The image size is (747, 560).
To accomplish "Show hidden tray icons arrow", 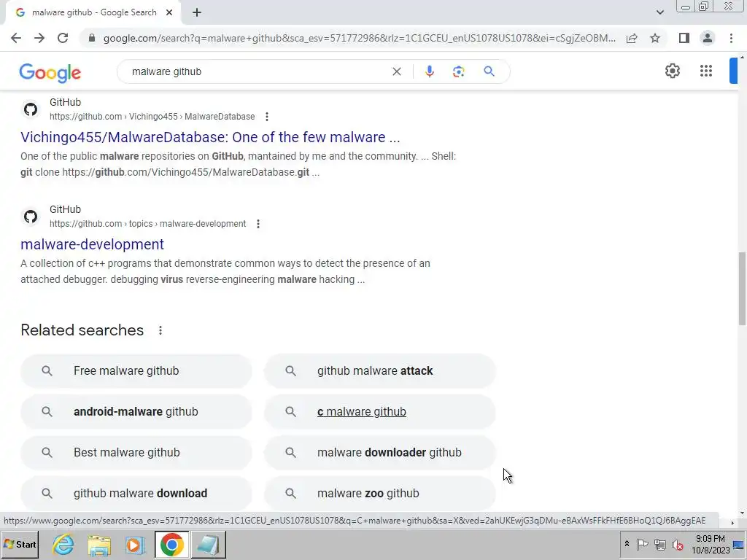I will click(x=627, y=544).
